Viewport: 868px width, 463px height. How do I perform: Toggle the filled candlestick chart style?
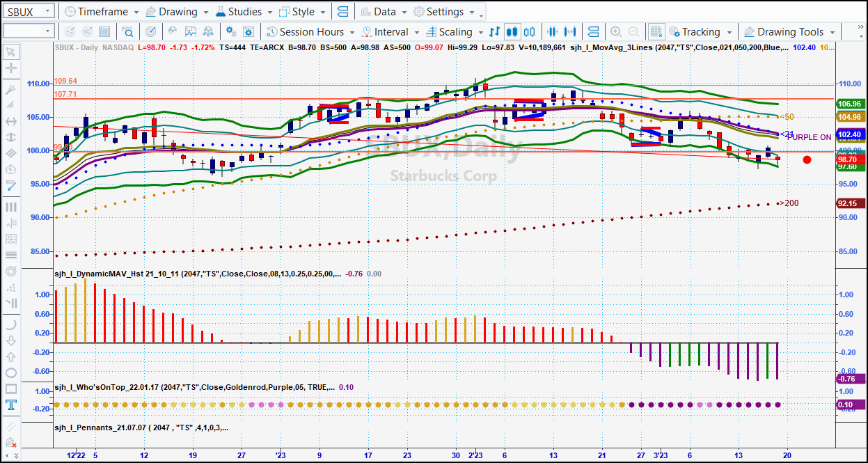tap(512, 31)
